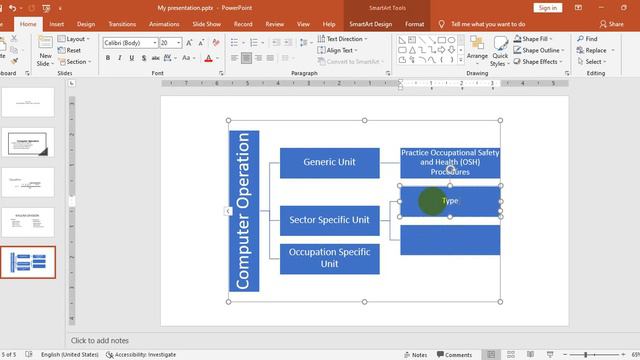Toggle Center text alignment
The height and width of the screenshot is (360, 640).
tap(246, 58)
